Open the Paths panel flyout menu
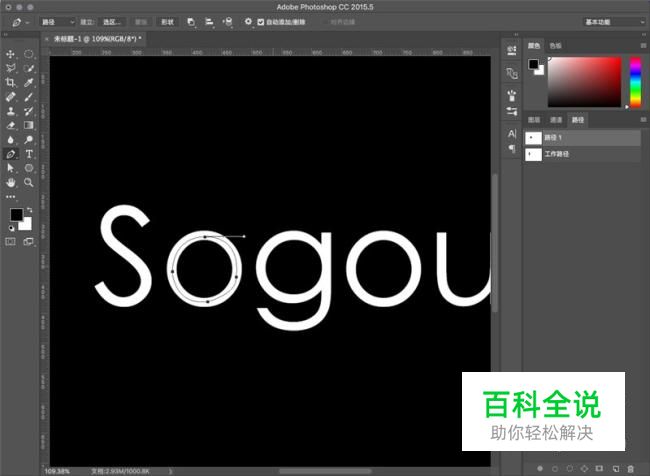The width and height of the screenshot is (650, 476). point(643,119)
